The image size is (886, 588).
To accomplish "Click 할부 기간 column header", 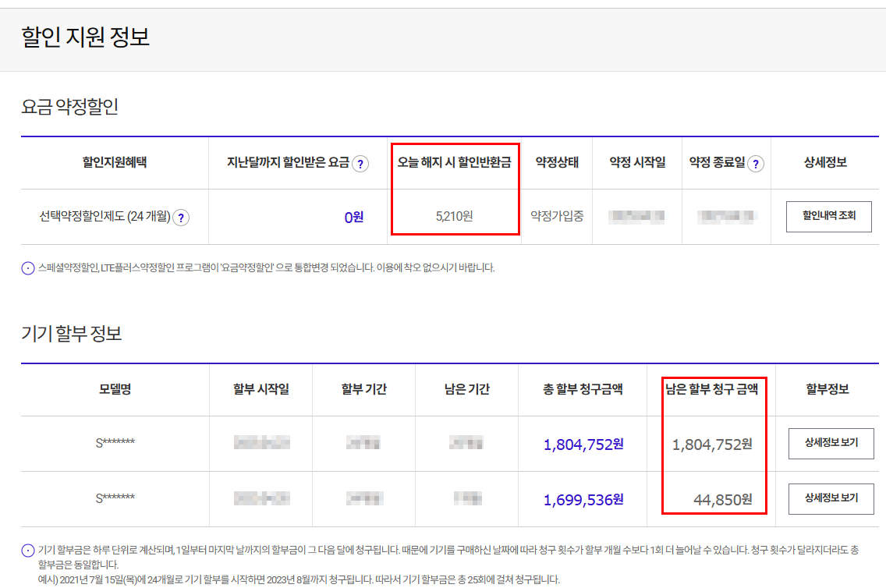I will tap(364, 388).
